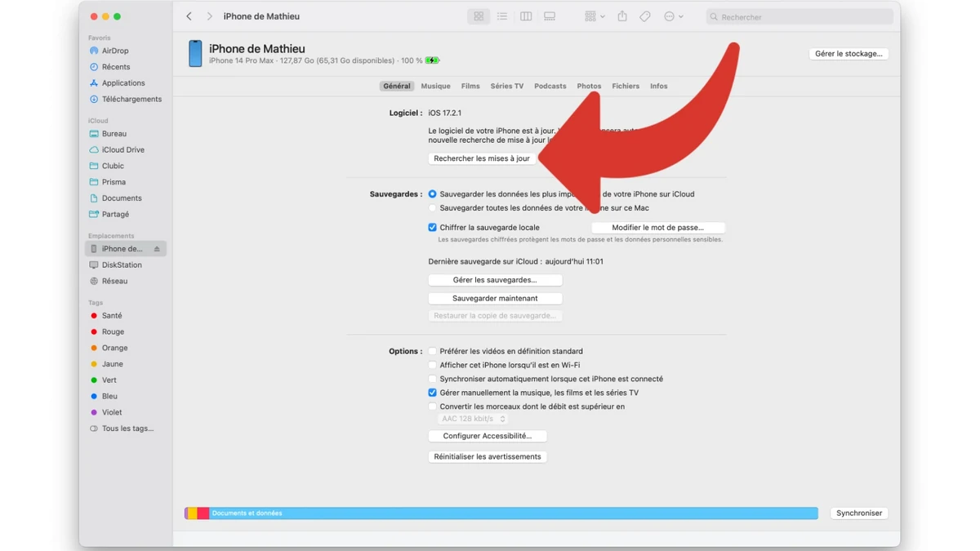Click the Synchroniser button
Image resolution: width=980 pixels, height=551 pixels.
pos(859,513)
